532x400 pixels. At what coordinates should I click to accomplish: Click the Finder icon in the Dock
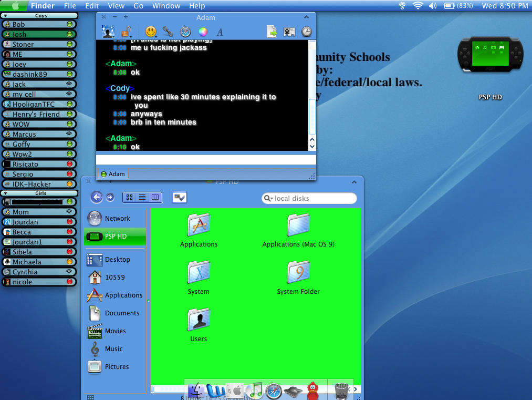click(196, 391)
